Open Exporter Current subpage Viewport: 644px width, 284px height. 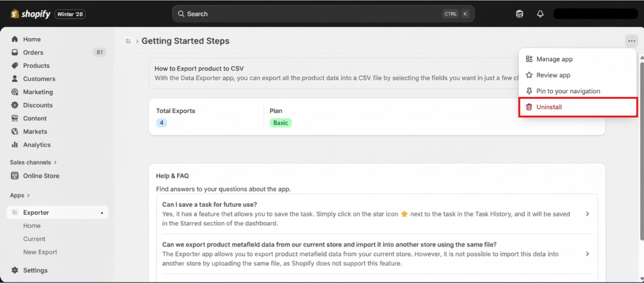[34, 239]
